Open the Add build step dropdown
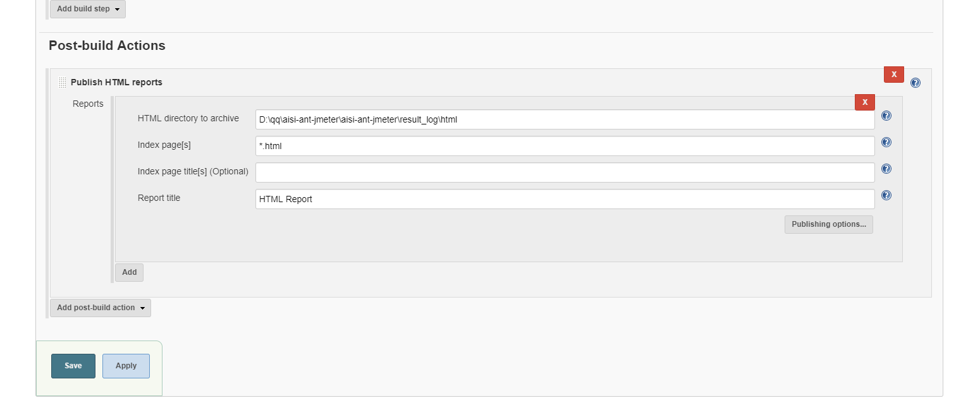 (x=87, y=9)
